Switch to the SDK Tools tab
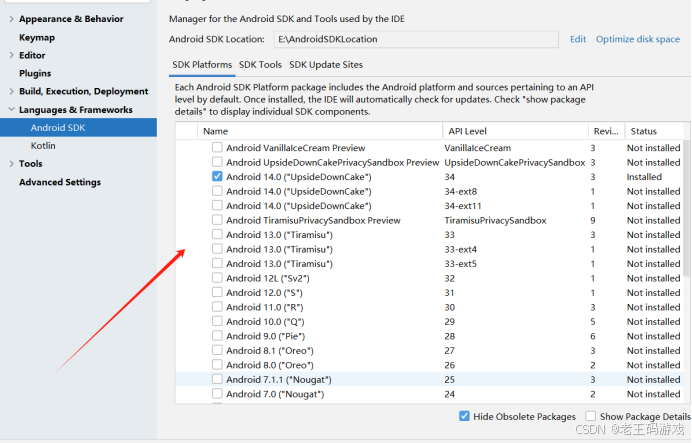 pyautogui.click(x=260, y=65)
